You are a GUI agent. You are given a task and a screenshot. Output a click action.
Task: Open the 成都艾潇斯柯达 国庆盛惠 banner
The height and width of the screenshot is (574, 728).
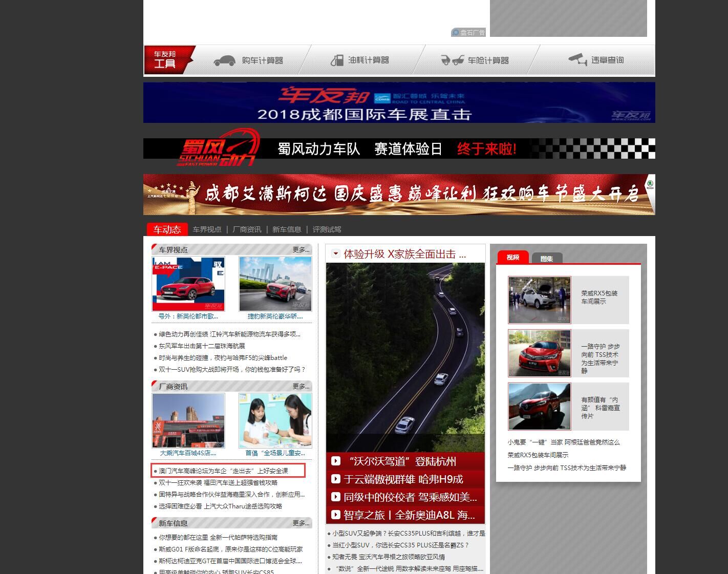coord(399,195)
